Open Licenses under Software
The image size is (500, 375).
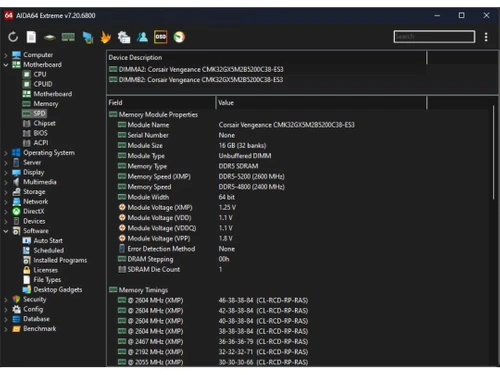coord(45,270)
